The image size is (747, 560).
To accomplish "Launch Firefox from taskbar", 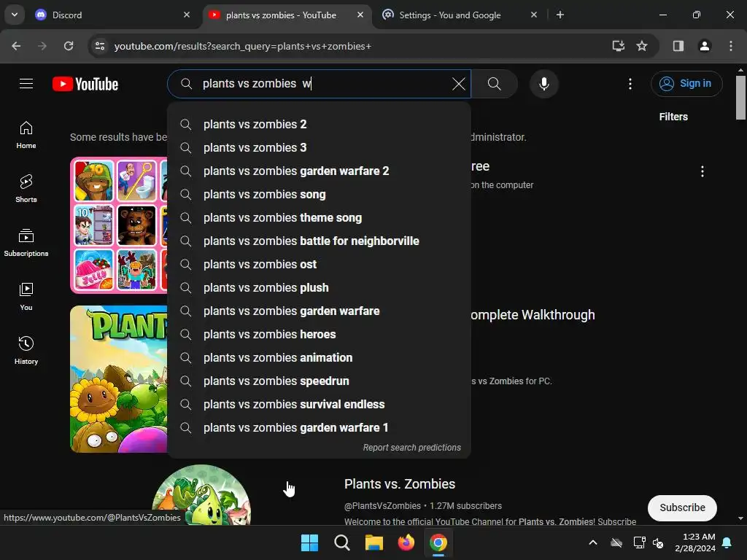I will tap(406, 542).
